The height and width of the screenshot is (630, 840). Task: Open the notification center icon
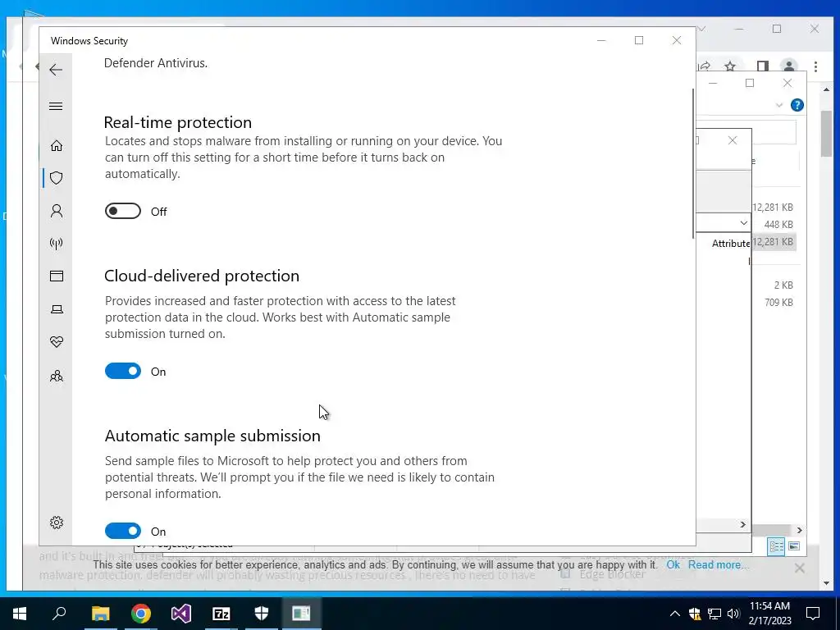(x=813, y=614)
